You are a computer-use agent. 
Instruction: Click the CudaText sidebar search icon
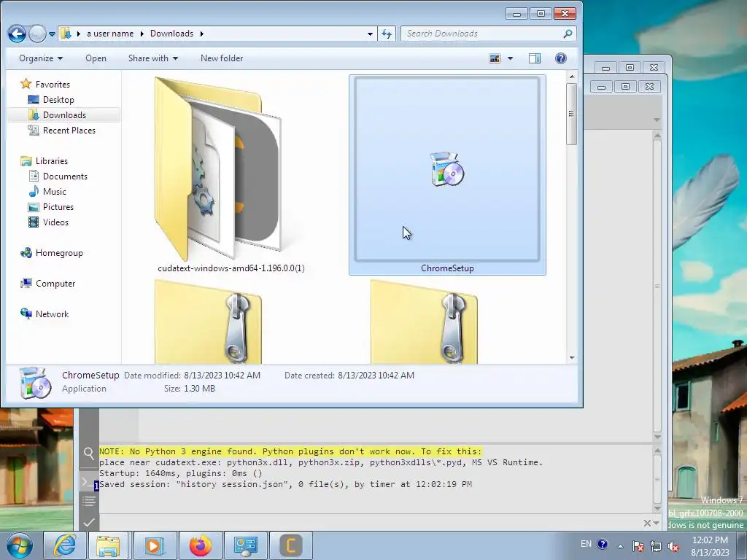88,454
